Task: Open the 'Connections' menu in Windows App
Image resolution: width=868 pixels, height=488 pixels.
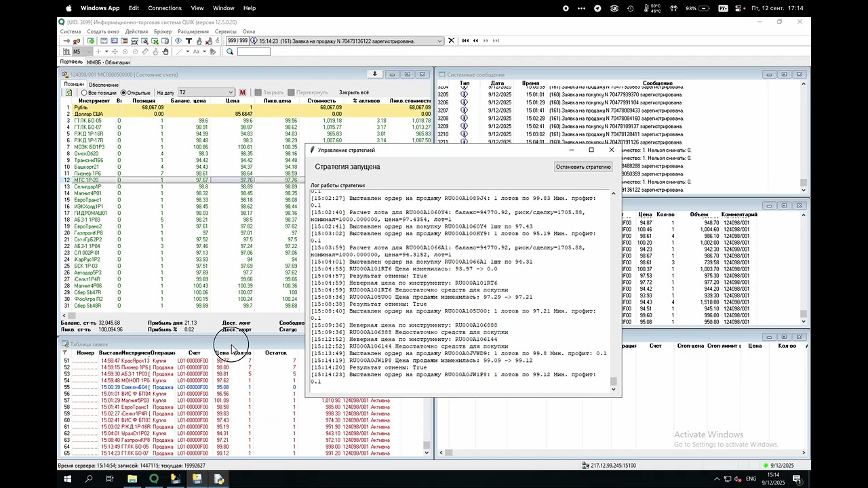Action: [x=165, y=8]
